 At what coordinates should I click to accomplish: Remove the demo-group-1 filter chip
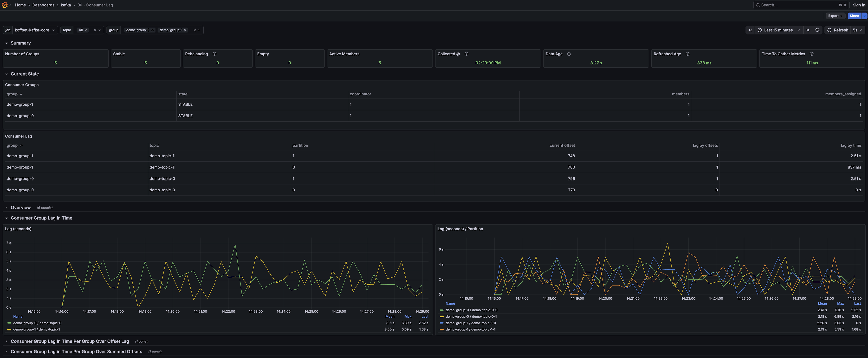(x=185, y=30)
